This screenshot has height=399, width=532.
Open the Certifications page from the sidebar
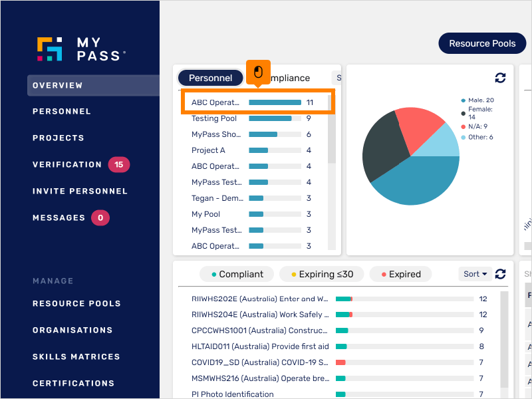[x=74, y=383]
